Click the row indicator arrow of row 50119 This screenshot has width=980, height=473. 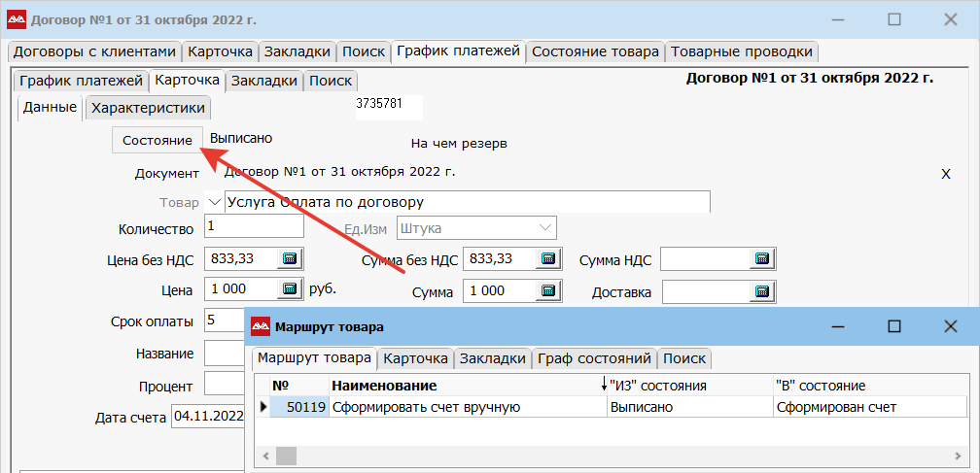(263, 408)
